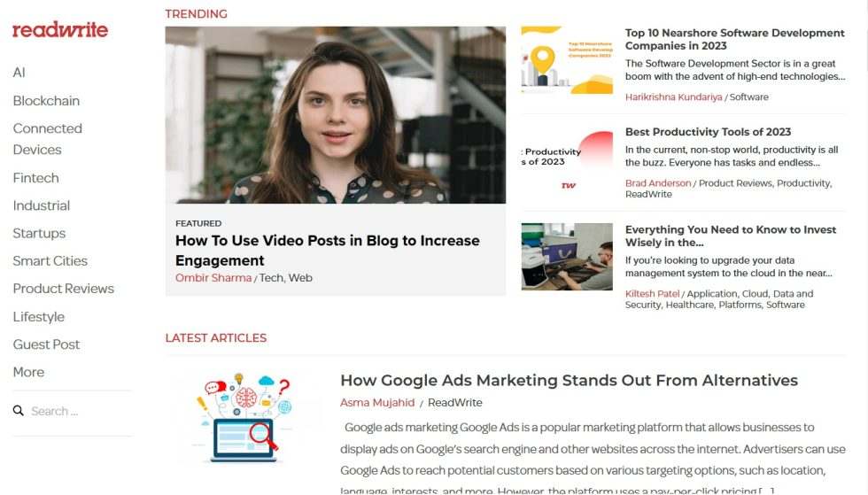Viewport: 868px width, 495px height.
Task: Open Best Productivity Tools thumbnail
Action: tap(567, 160)
